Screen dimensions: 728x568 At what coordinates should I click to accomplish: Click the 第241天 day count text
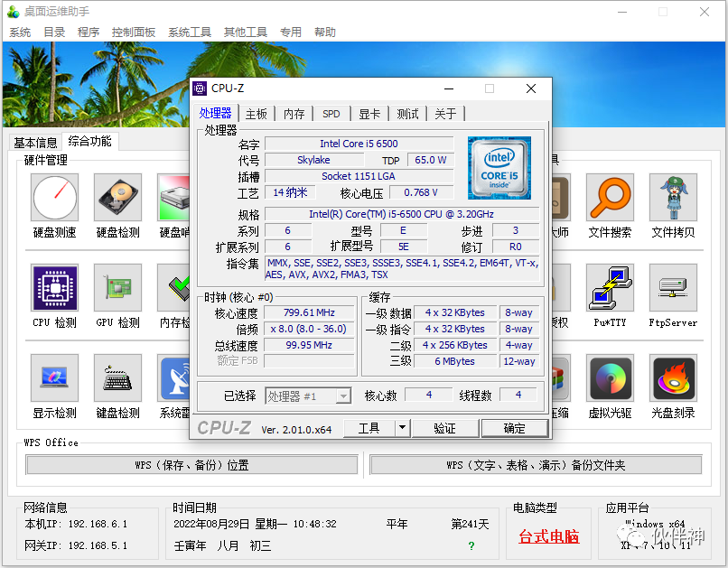[470, 524]
